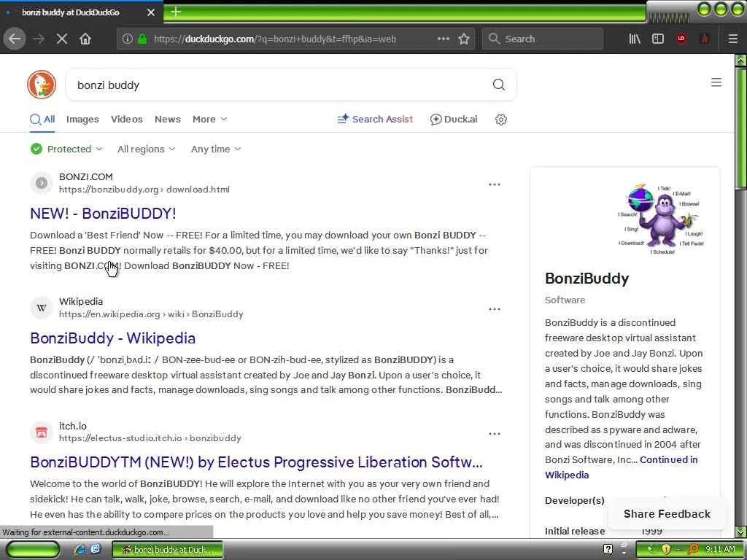The width and height of the screenshot is (747, 560).
Task: Open the Firefox Library icon
Action: 635,39
